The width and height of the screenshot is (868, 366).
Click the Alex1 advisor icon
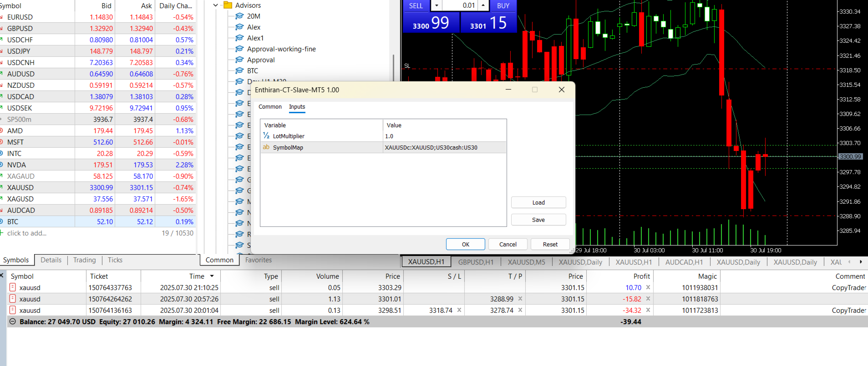239,38
